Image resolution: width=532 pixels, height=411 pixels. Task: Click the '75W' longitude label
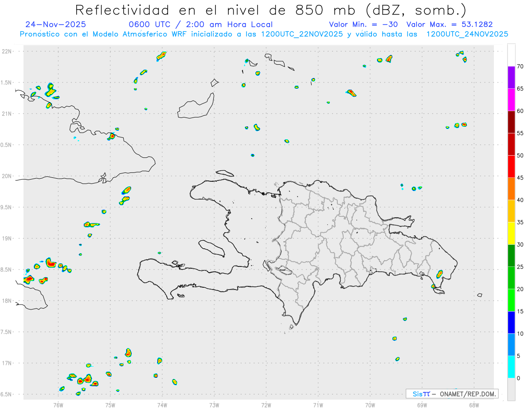(110, 405)
